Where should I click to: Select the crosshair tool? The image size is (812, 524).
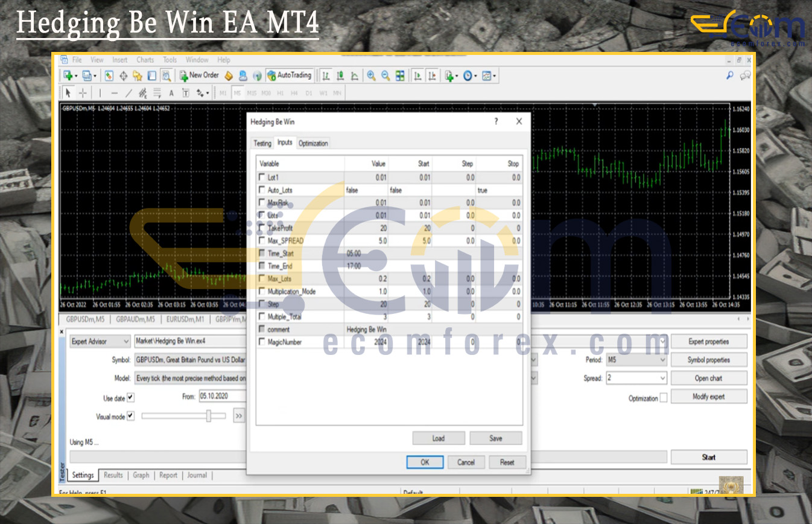[83, 93]
